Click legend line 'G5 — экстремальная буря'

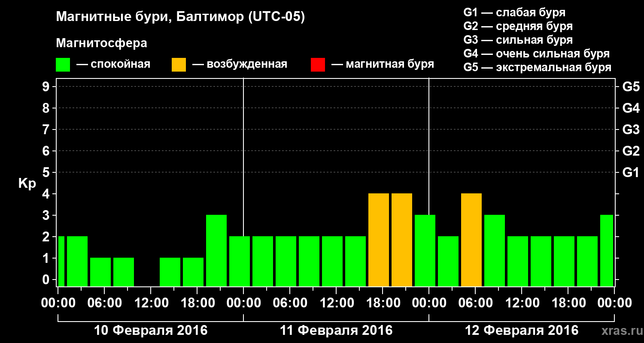pyautogui.click(x=538, y=67)
